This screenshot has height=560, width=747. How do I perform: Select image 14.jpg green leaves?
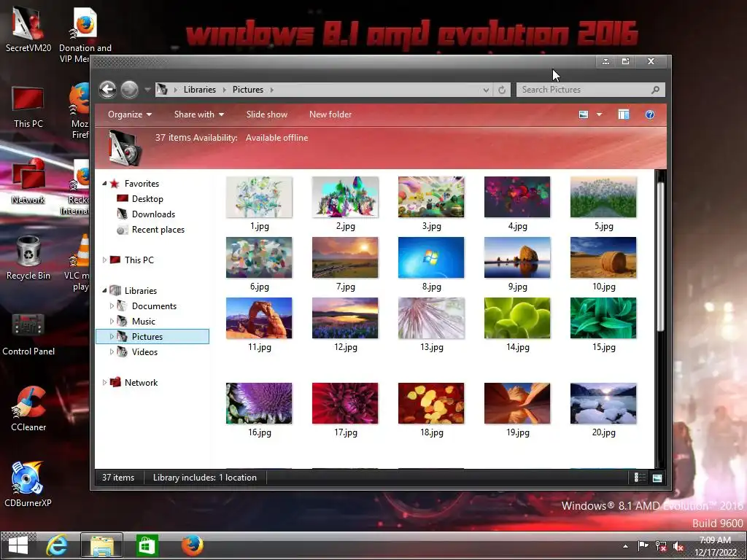click(517, 318)
